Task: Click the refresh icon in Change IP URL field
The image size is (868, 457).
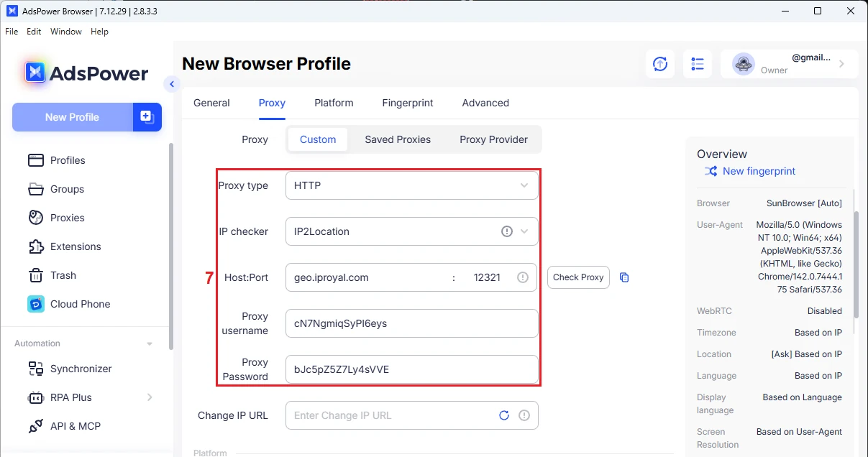Action: coord(504,415)
